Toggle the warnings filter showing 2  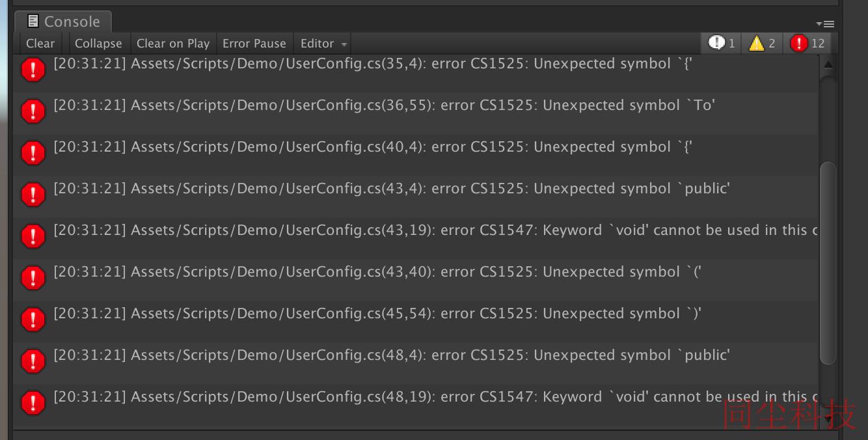click(x=761, y=43)
